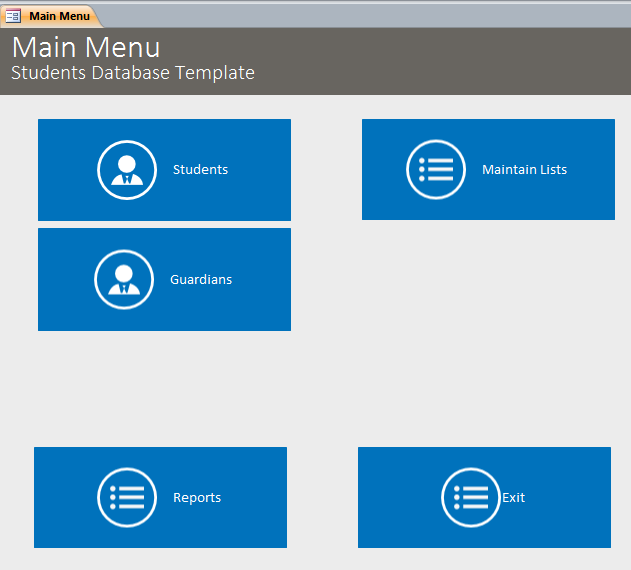631x570 pixels.
Task: Click the Reports list icon
Action: [x=127, y=498]
